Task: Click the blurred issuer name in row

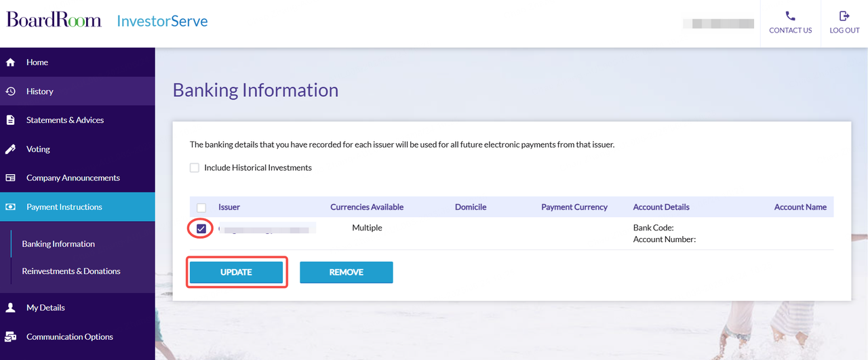Action: pyautogui.click(x=267, y=228)
